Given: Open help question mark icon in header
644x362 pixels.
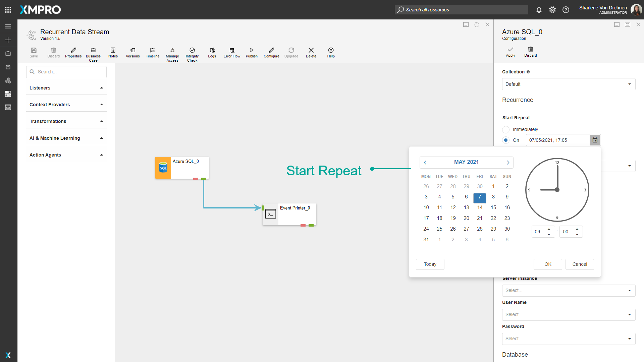Looking at the screenshot, I should [566, 10].
